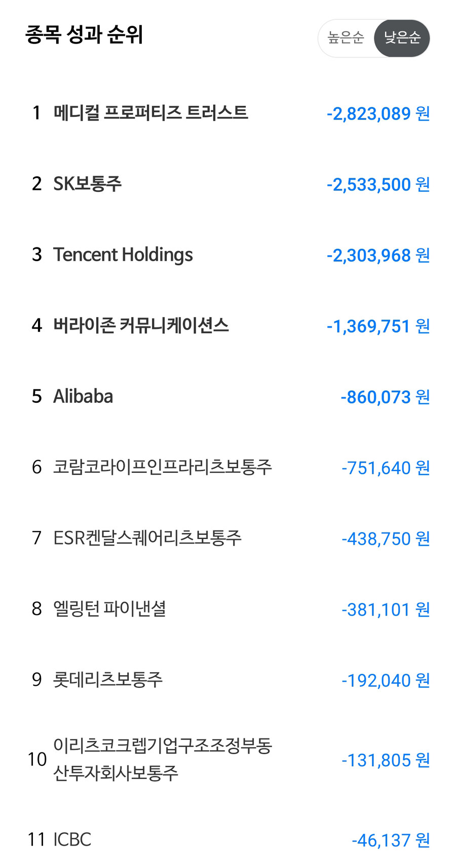Select ESR켄달스퀘어리츠보통주 in the list
Image resolution: width=456 pixels, height=868 pixels.
pyautogui.click(x=147, y=538)
